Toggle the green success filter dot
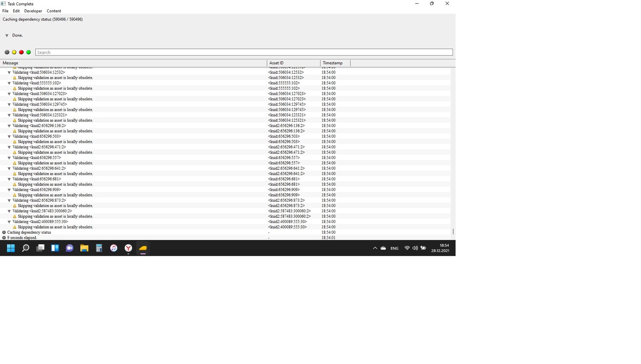 click(x=29, y=52)
